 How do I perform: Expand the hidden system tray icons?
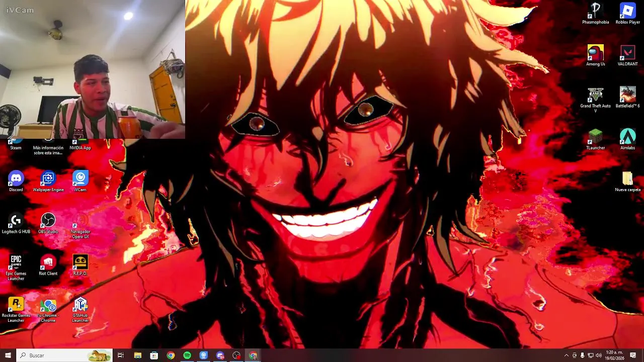567,355
